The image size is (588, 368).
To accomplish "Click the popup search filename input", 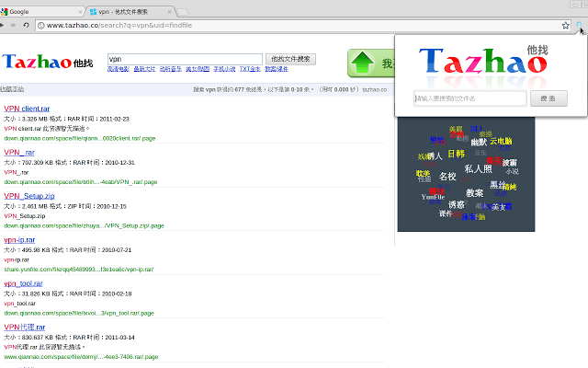I will tap(470, 98).
